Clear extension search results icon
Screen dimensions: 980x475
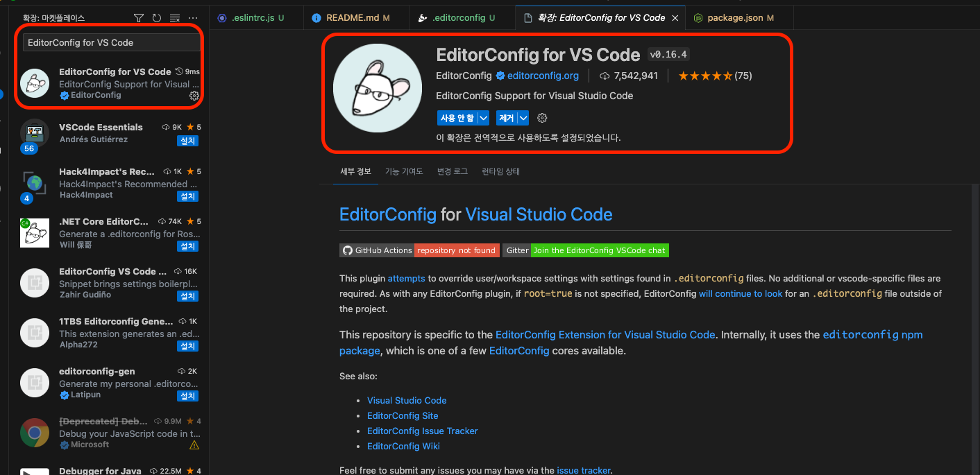[175, 18]
